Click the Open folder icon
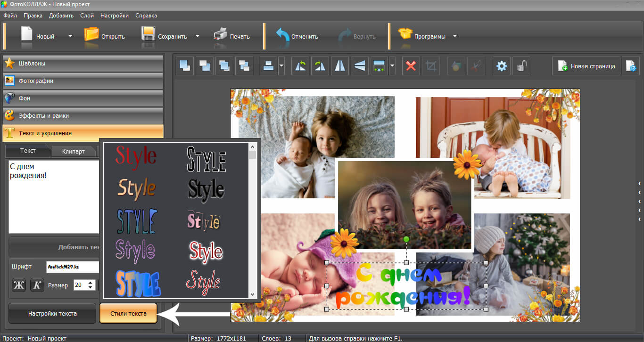 [x=91, y=35]
